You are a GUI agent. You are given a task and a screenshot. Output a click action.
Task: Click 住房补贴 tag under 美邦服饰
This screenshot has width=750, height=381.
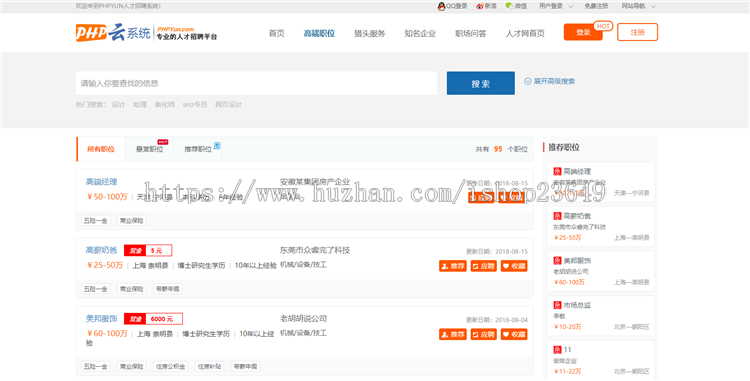[x=209, y=367]
